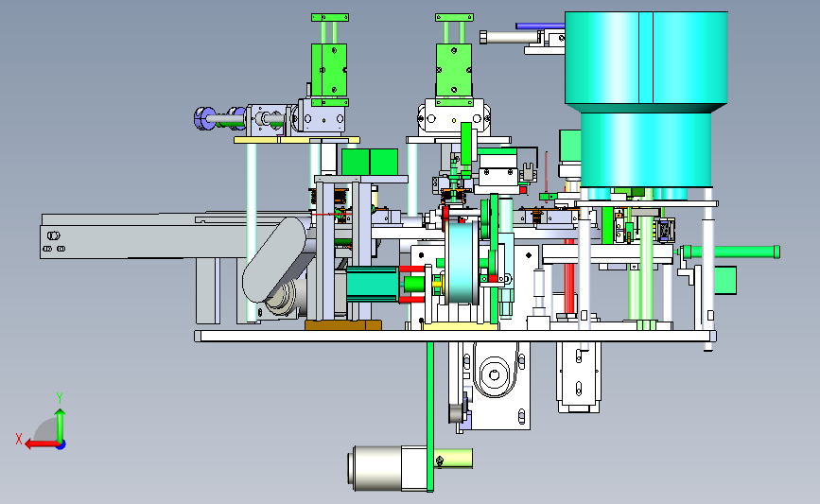Screen dimensions: 820x504
Task: Select the green handle rod on the right
Action: pos(730,252)
